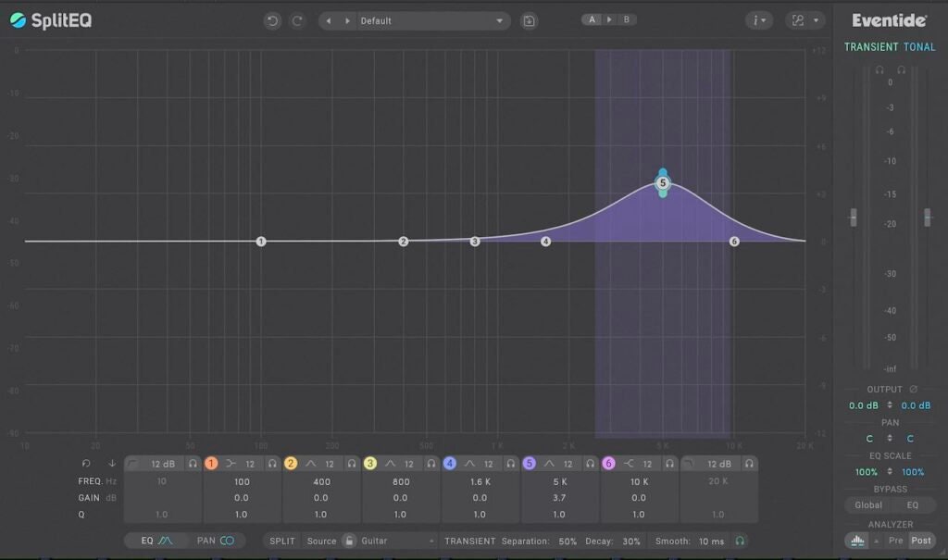Toggle EQ bypass
The width and height of the screenshot is (948, 560).
click(x=912, y=505)
